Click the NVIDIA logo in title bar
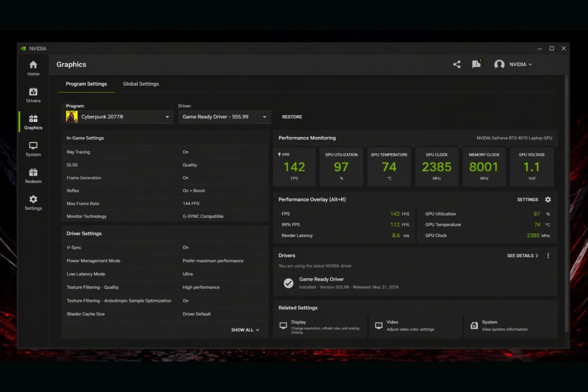Screen dimensions: 588x392 [23, 49]
